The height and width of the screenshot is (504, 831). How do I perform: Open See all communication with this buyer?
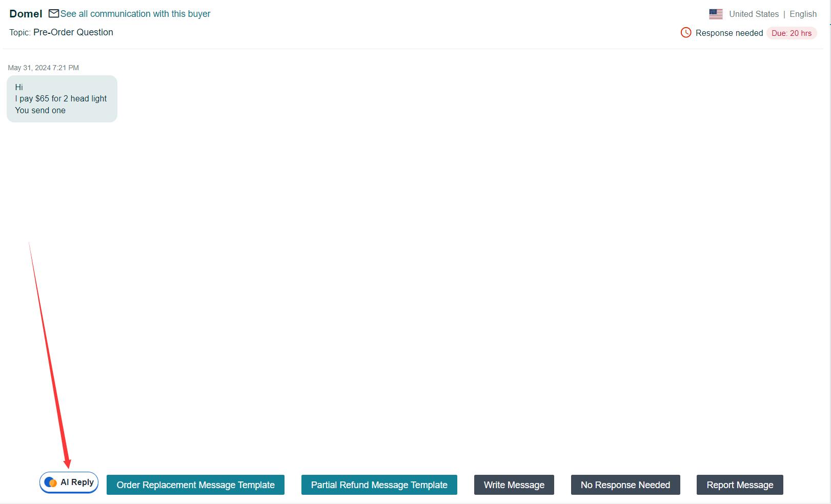click(x=135, y=14)
